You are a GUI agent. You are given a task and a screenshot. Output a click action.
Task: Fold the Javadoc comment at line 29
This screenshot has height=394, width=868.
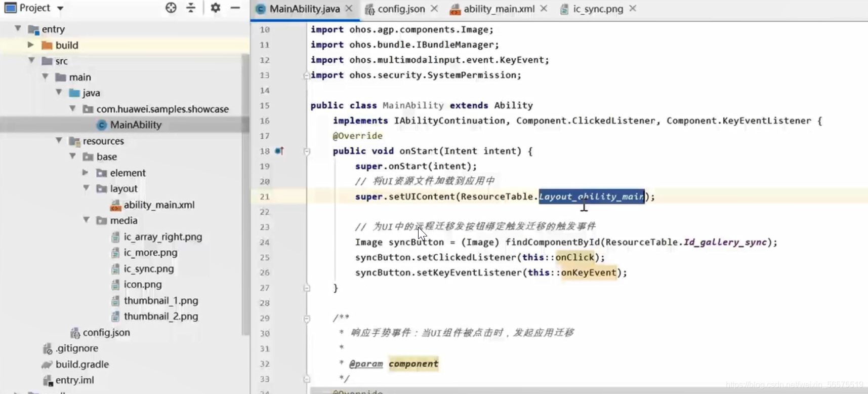307,319
